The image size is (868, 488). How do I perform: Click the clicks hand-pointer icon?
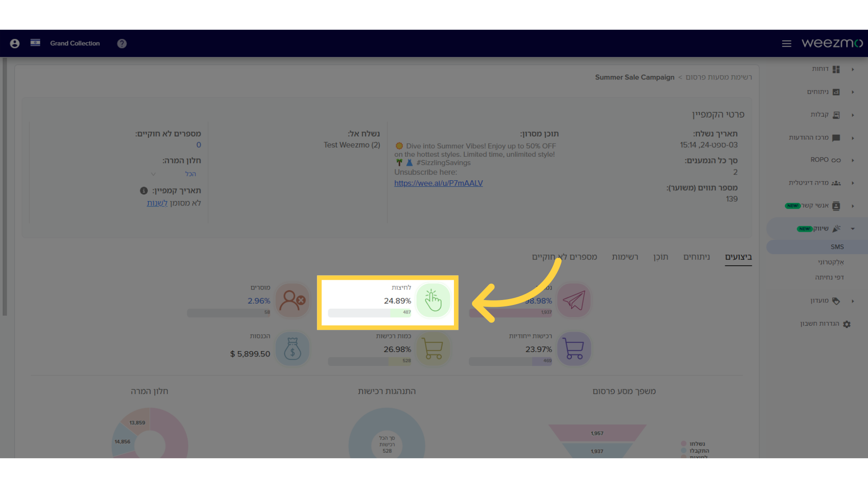pyautogui.click(x=433, y=300)
